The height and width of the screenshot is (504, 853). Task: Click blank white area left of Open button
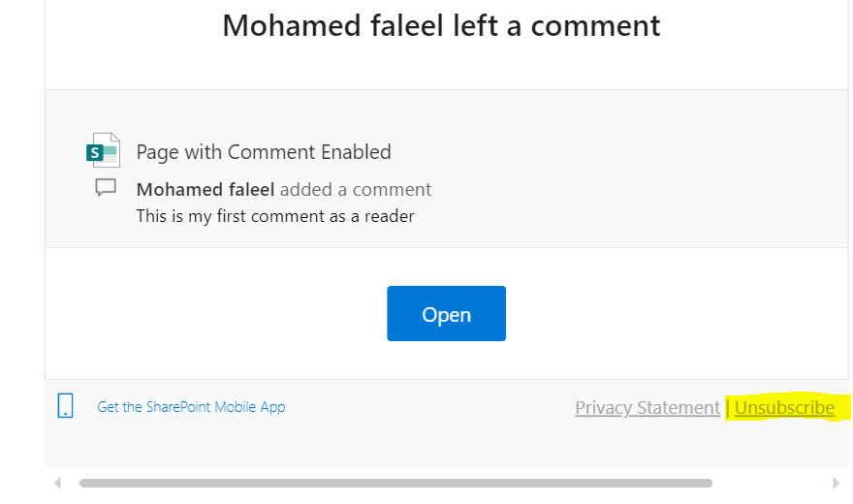point(213,313)
